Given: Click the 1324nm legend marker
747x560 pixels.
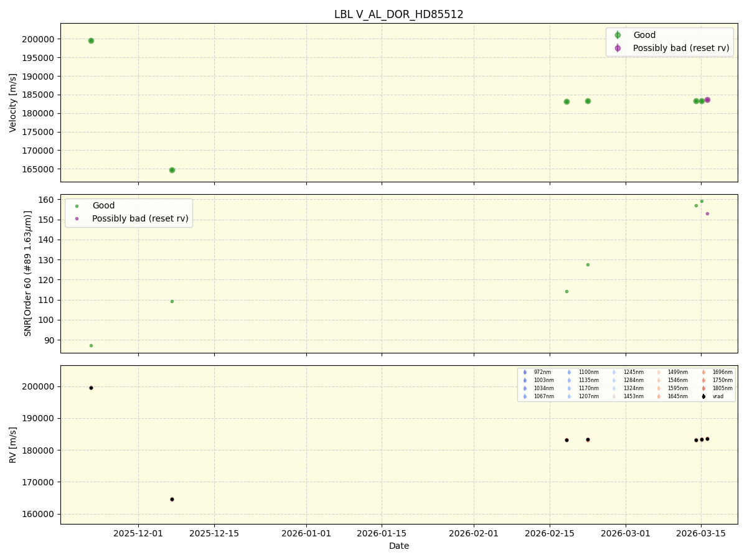Looking at the screenshot, I should tap(614, 388).
